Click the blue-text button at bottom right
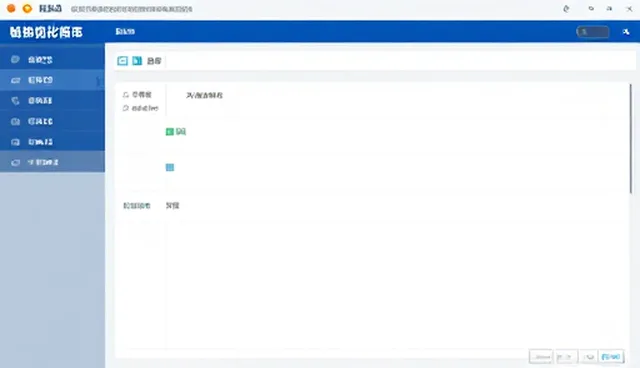Screen dimensions: 640x368 tap(611, 357)
